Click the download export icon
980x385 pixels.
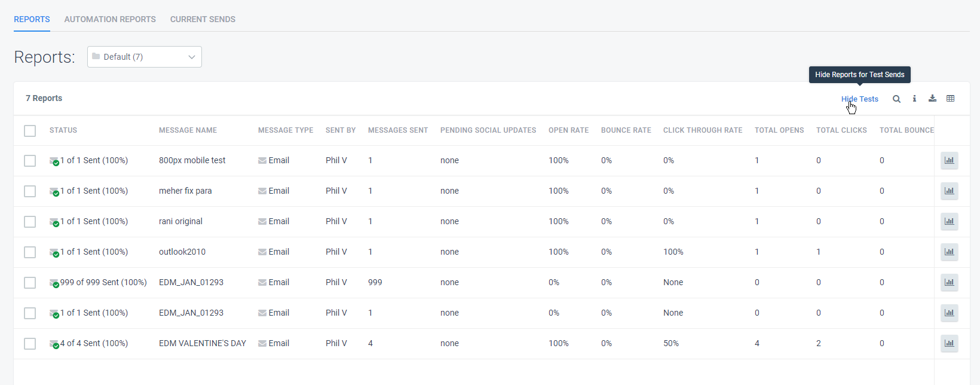(932, 99)
